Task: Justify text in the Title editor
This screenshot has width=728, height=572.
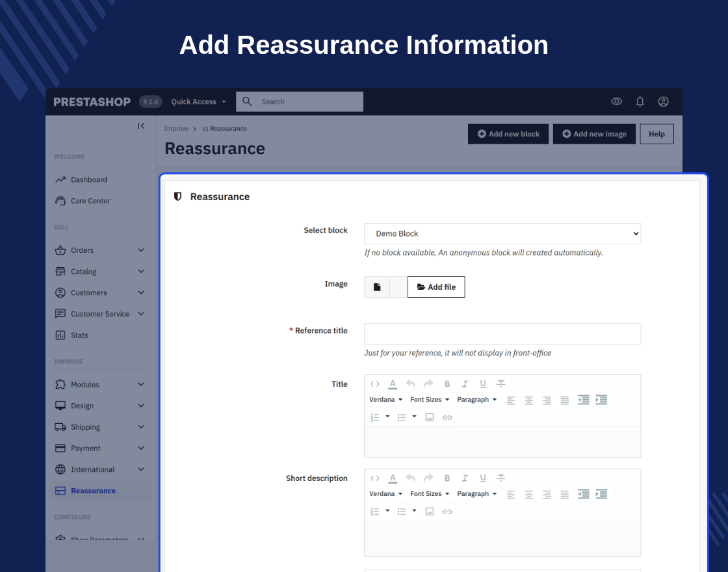Action: pos(565,400)
